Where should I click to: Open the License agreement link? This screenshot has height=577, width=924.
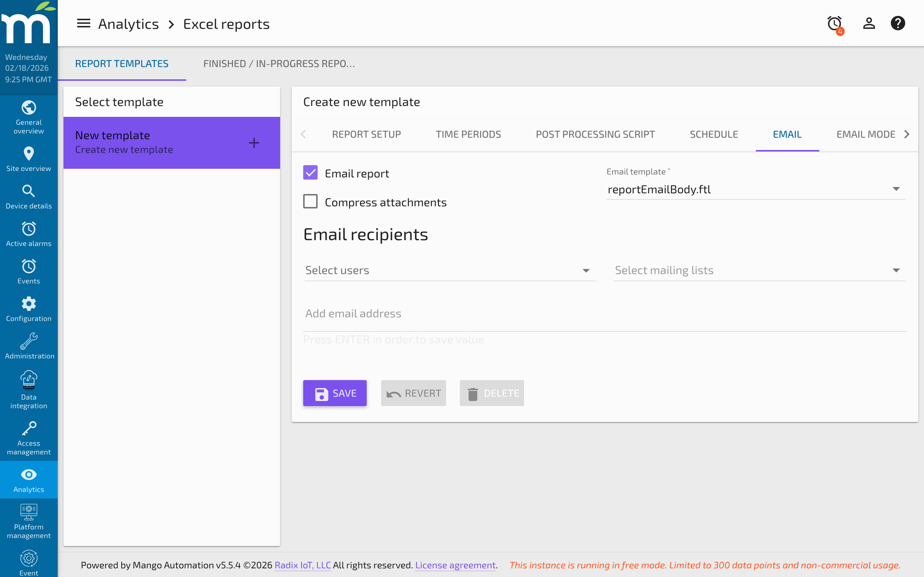point(455,565)
